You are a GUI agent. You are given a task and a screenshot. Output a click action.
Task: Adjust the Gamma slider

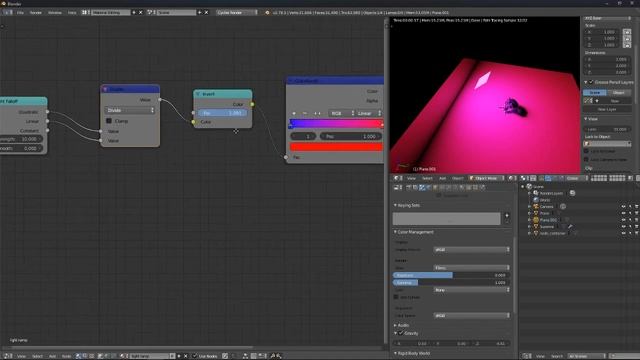[x=451, y=282]
